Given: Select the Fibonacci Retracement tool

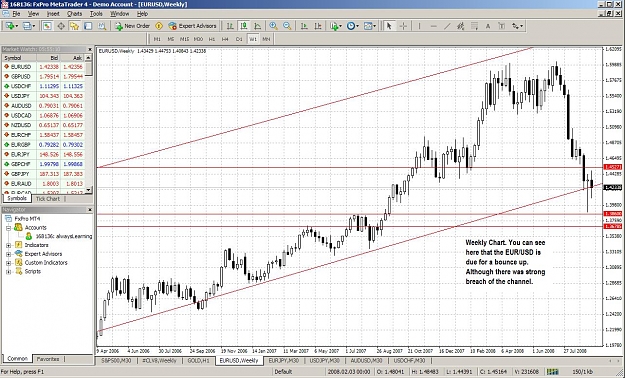Looking at the screenshot, I should 474,26.
